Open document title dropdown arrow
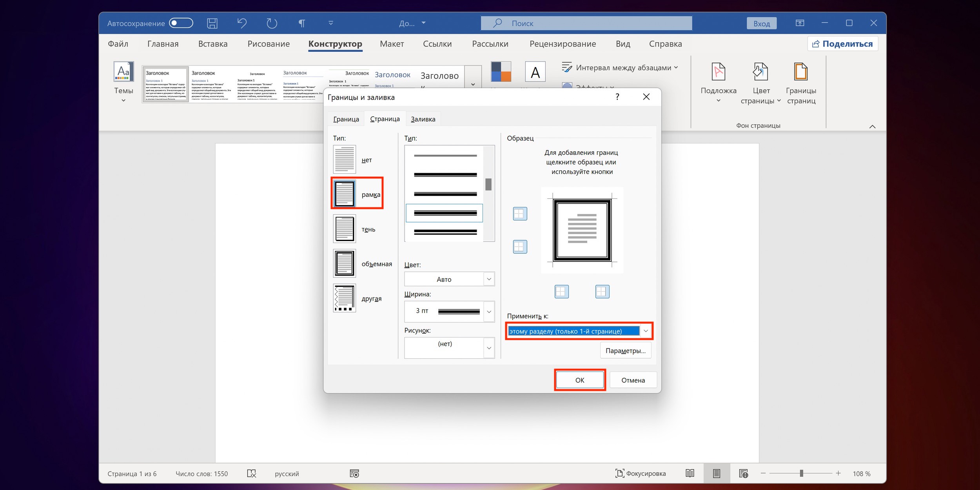 [423, 23]
